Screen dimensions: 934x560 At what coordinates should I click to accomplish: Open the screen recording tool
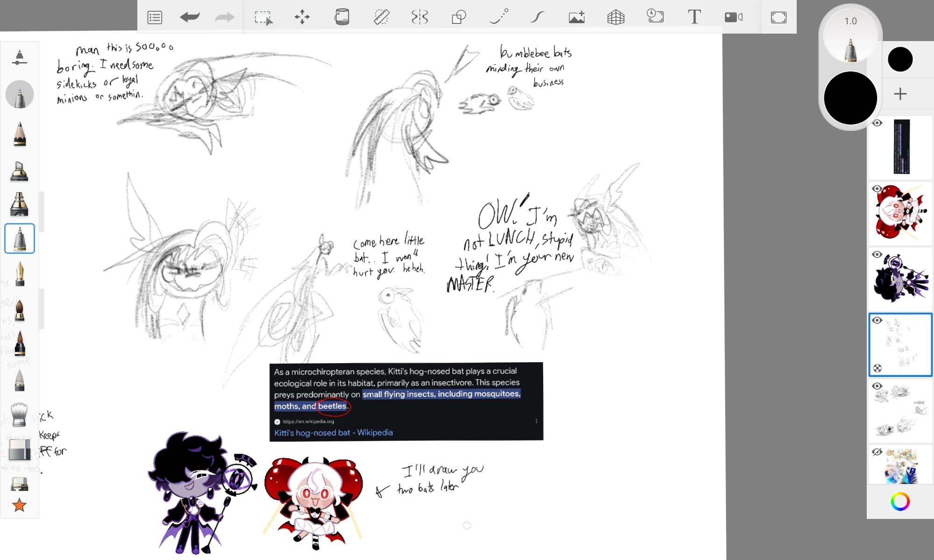point(733,17)
